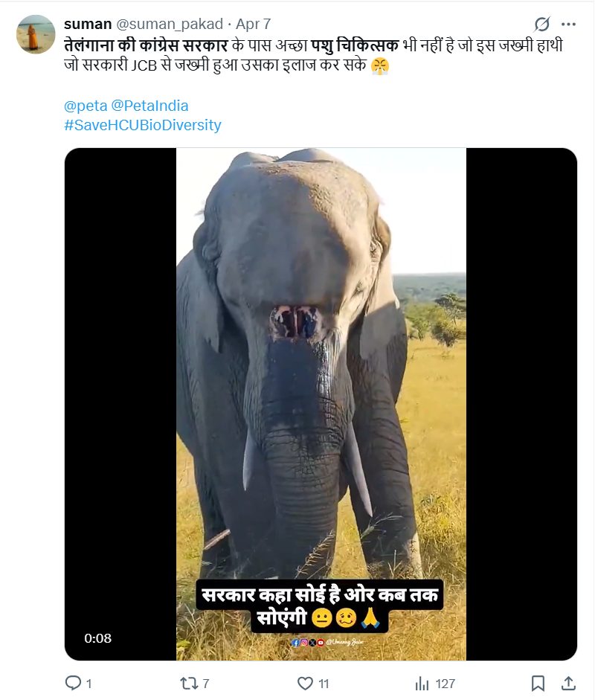
Task: Click the 0:08 video duration label
Action: 97,638
